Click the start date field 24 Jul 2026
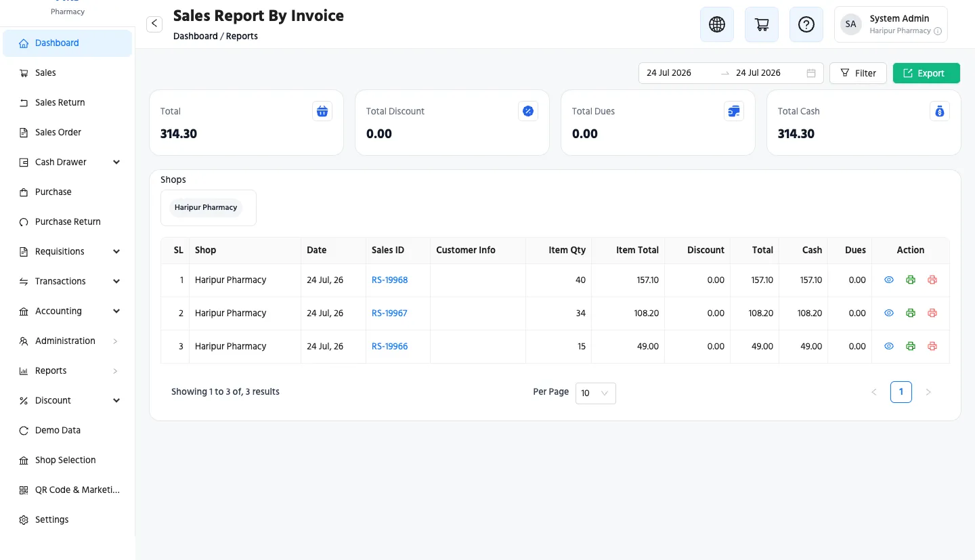The image size is (975, 560). tap(680, 73)
